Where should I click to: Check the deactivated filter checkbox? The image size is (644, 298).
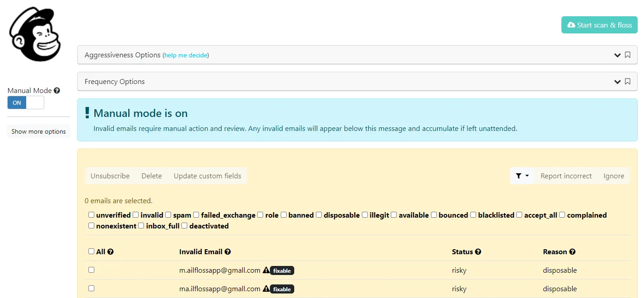185,226
